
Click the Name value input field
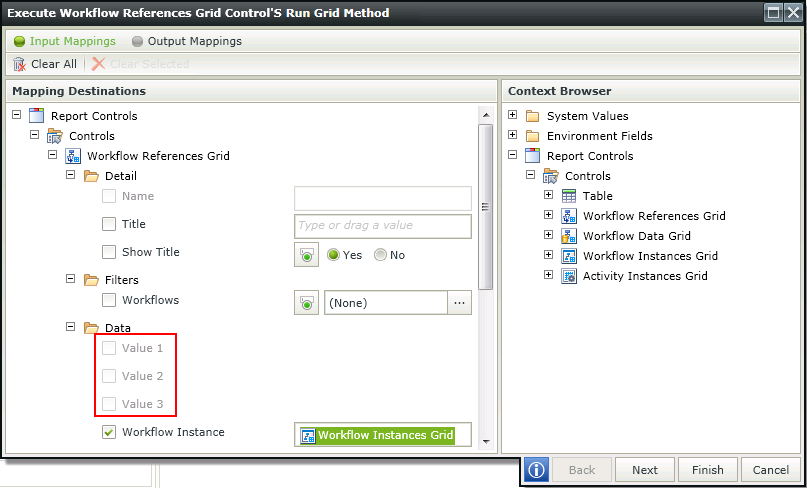pyautogui.click(x=383, y=198)
